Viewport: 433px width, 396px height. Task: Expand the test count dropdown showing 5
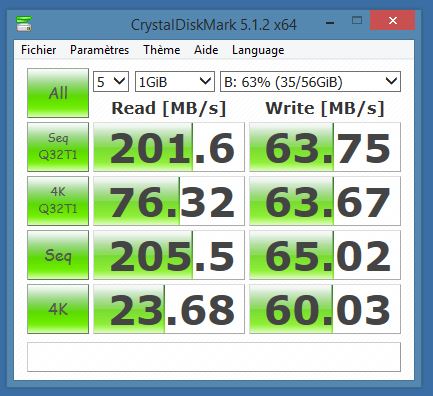coord(111,81)
